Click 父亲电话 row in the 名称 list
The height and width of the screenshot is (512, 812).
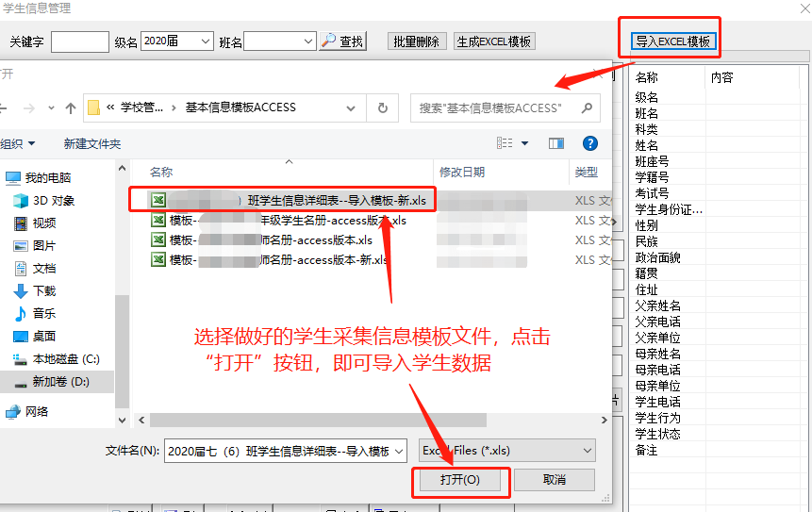coord(657,322)
